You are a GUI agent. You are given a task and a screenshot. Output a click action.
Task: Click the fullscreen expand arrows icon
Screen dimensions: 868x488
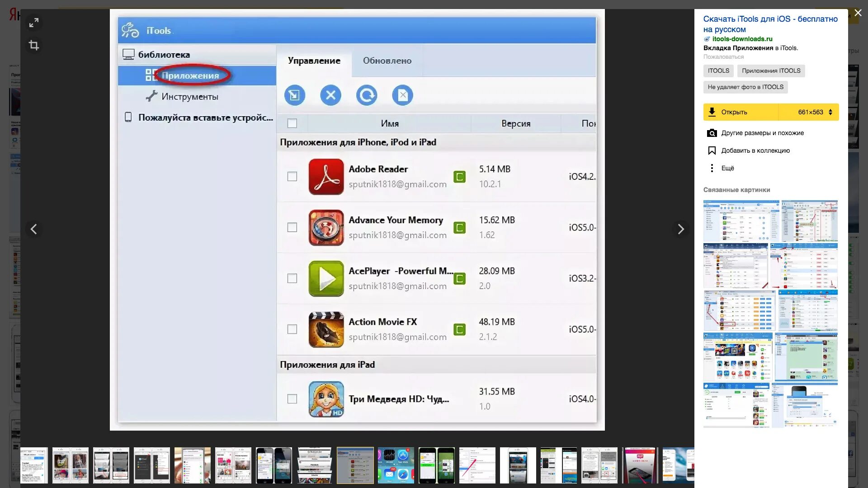pos(34,23)
